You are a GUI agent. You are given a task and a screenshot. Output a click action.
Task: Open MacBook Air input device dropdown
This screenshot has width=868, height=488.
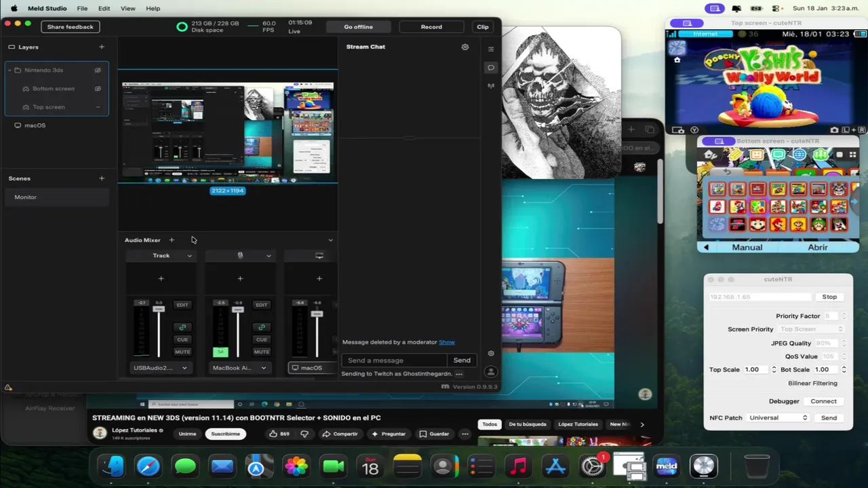click(240, 368)
